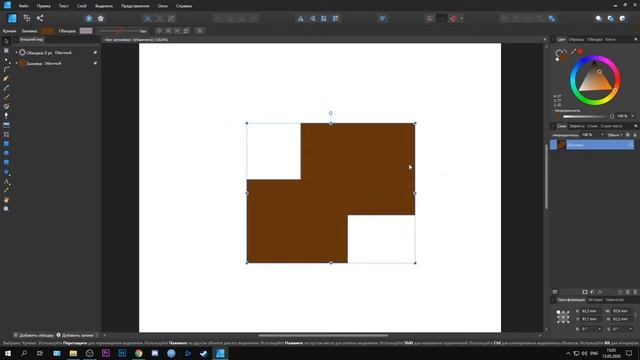Swap fill and stroke colors in Colour panel

(565, 52)
